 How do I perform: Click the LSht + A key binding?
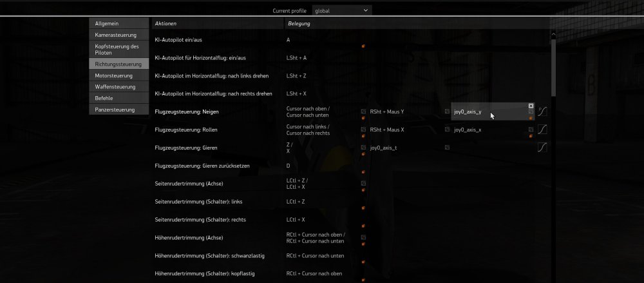pyautogui.click(x=297, y=57)
